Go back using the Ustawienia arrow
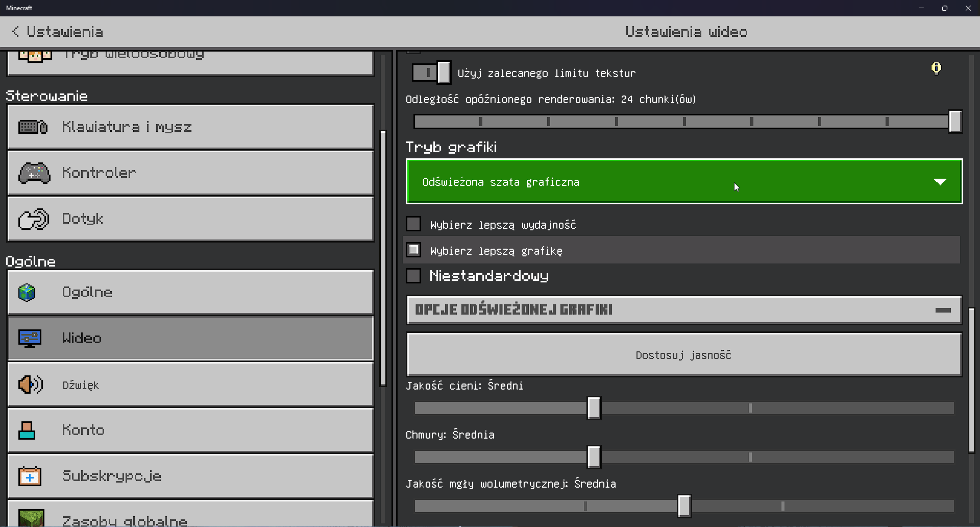980x527 pixels. point(16,32)
